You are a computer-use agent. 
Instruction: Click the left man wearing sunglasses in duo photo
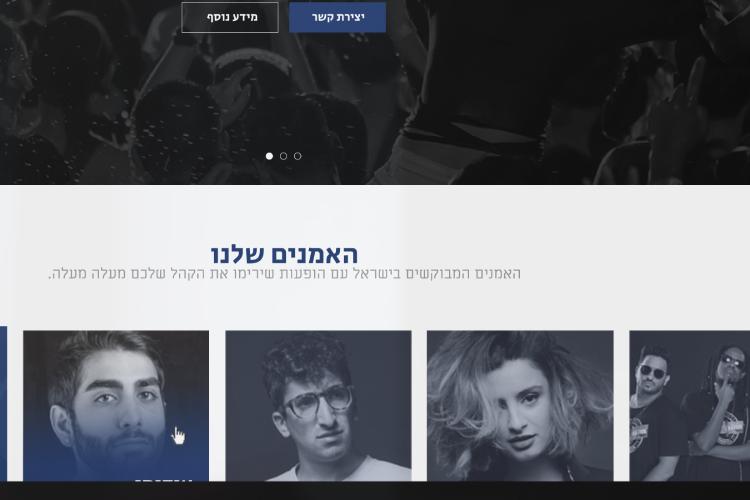(654, 411)
